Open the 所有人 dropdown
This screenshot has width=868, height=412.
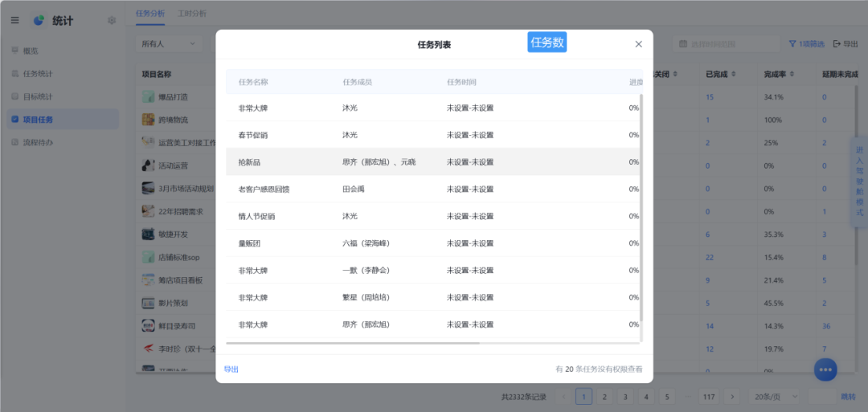168,43
